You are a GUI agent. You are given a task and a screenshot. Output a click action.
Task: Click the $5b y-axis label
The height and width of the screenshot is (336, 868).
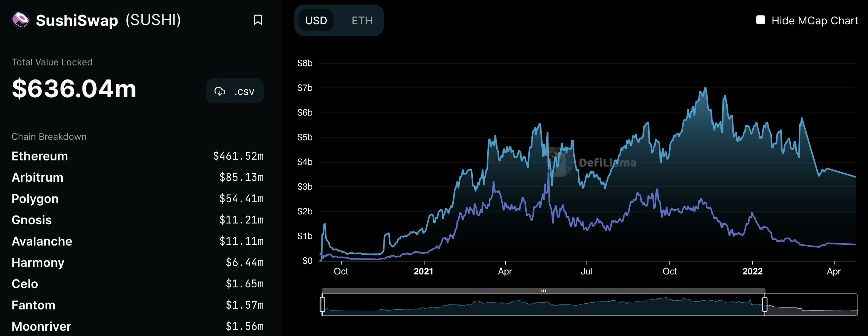(305, 137)
